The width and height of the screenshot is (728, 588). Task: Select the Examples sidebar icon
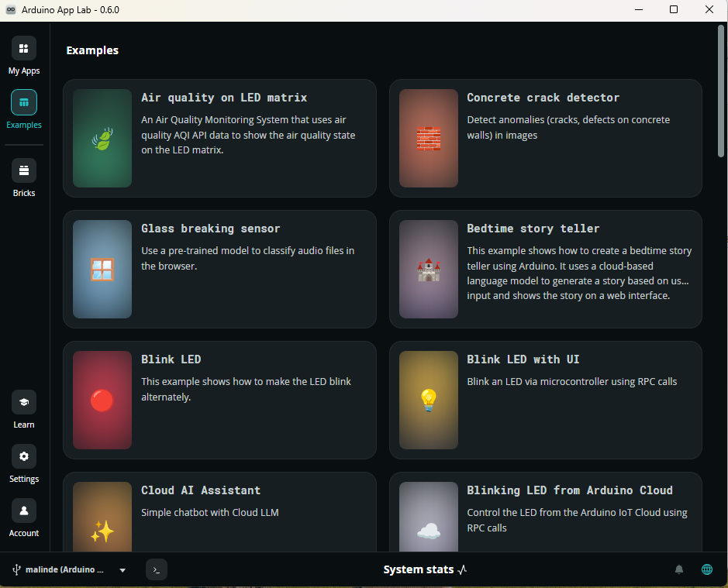point(24,103)
